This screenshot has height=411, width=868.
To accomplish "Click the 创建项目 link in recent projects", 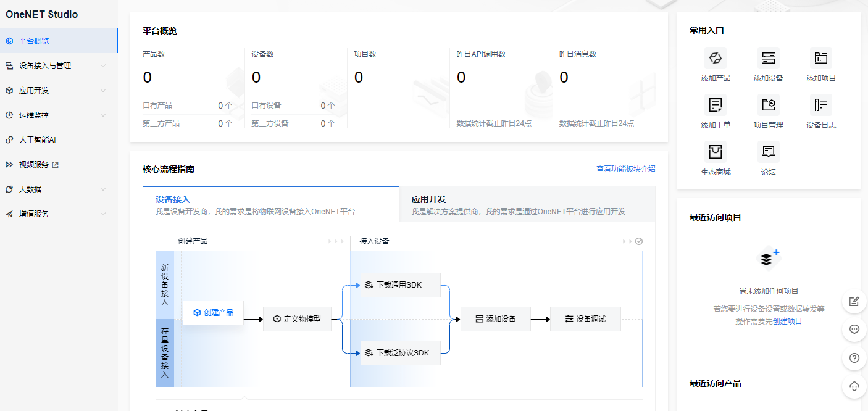I will click(x=787, y=322).
